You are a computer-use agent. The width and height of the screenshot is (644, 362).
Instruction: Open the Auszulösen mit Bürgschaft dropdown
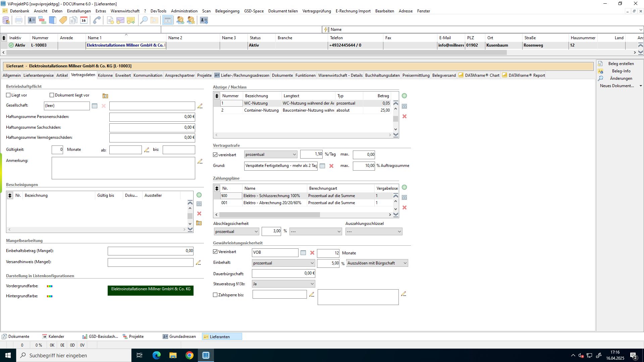pyautogui.click(x=377, y=263)
